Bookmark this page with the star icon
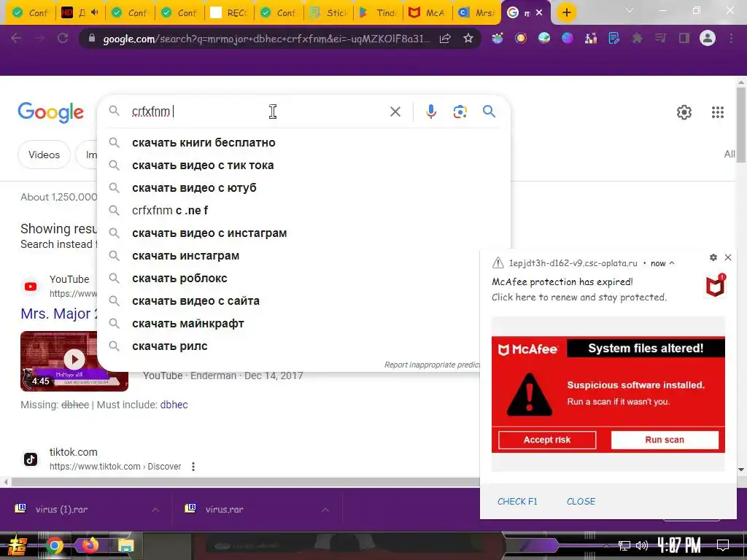 click(x=468, y=39)
